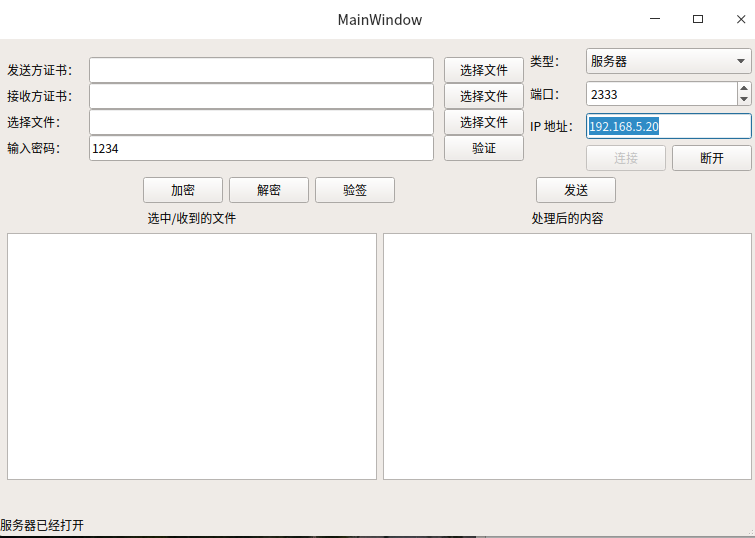Click the 输入密码: label
The image size is (755, 538).
point(34,148)
